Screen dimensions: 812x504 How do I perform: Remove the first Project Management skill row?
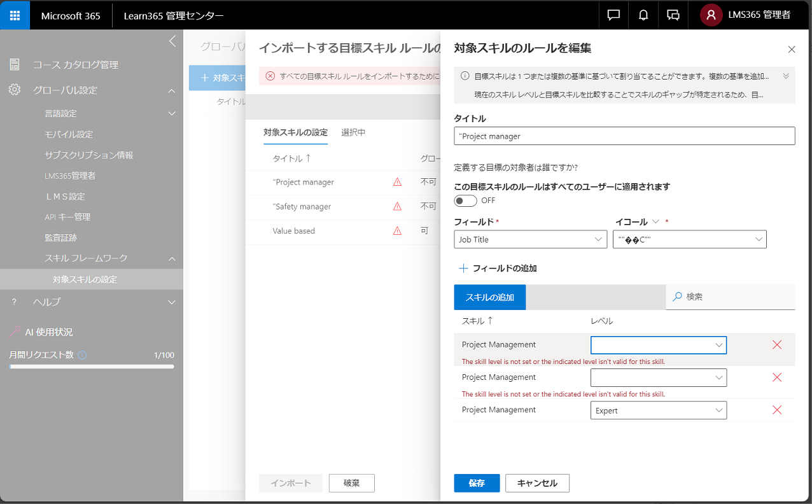tap(776, 344)
